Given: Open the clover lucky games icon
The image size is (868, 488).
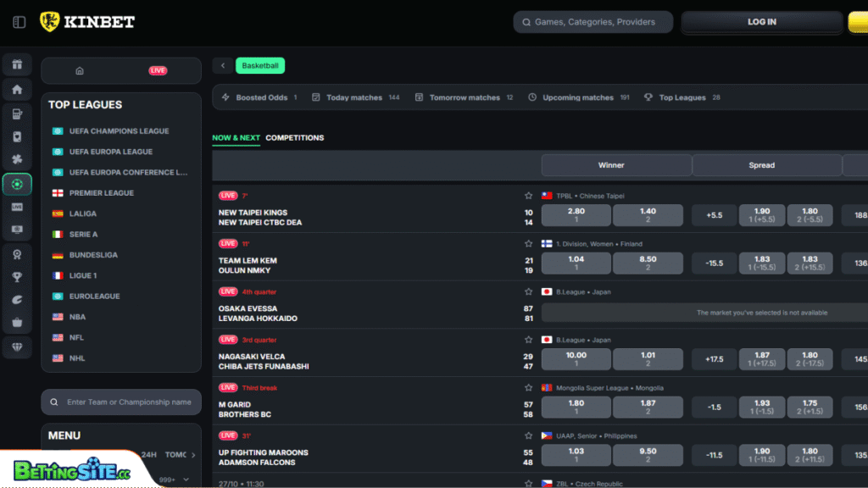Looking at the screenshot, I should pyautogui.click(x=17, y=159).
